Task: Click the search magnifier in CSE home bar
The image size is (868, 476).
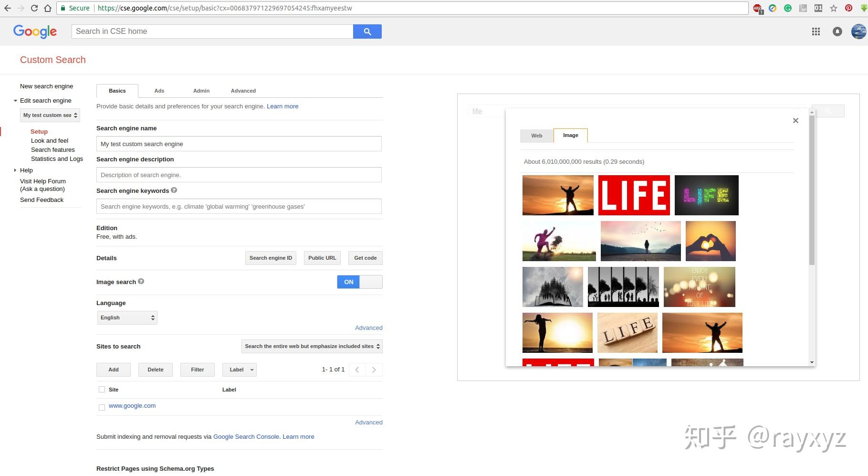Action: pyautogui.click(x=367, y=31)
